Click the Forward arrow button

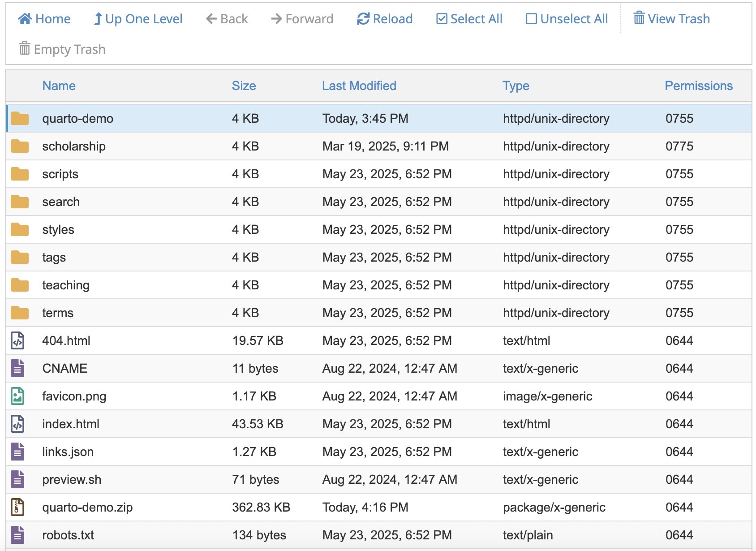[x=302, y=19]
